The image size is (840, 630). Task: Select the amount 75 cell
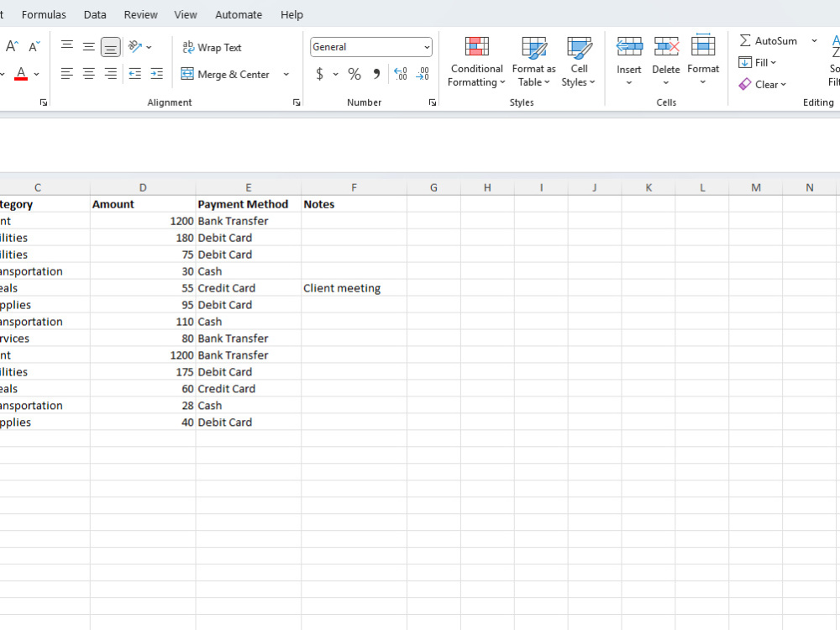[x=143, y=255]
